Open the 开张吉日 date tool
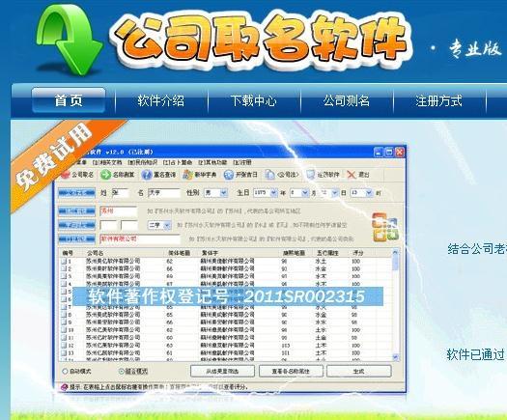Image resolution: width=507 pixels, height=420 pixels. click(229, 175)
